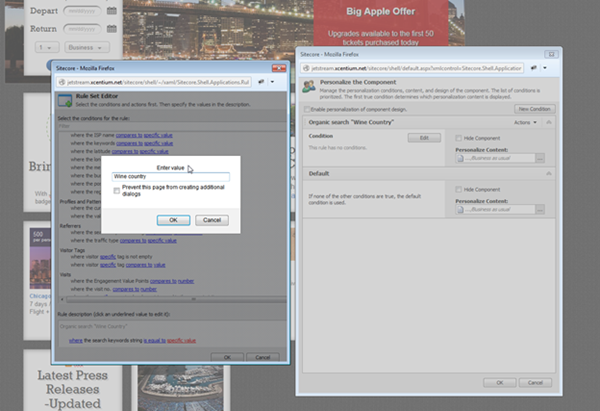Click OK in Personalize the Component window
Screen dimensions: 600x411
tap(500, 383)
